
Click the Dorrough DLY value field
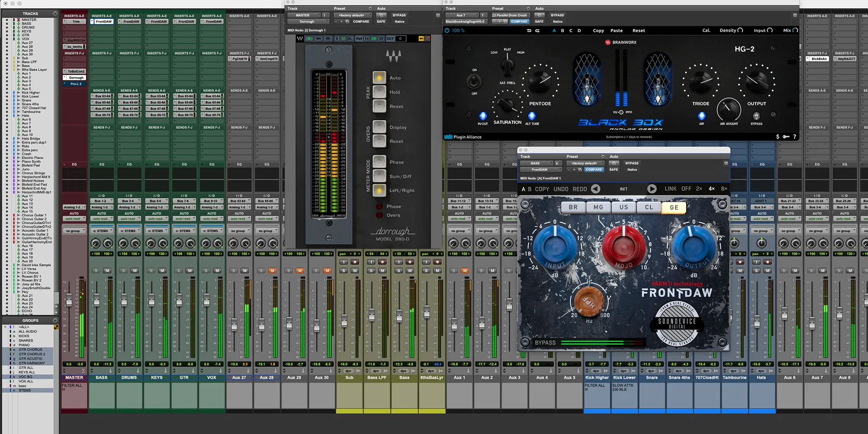[400, 38]
